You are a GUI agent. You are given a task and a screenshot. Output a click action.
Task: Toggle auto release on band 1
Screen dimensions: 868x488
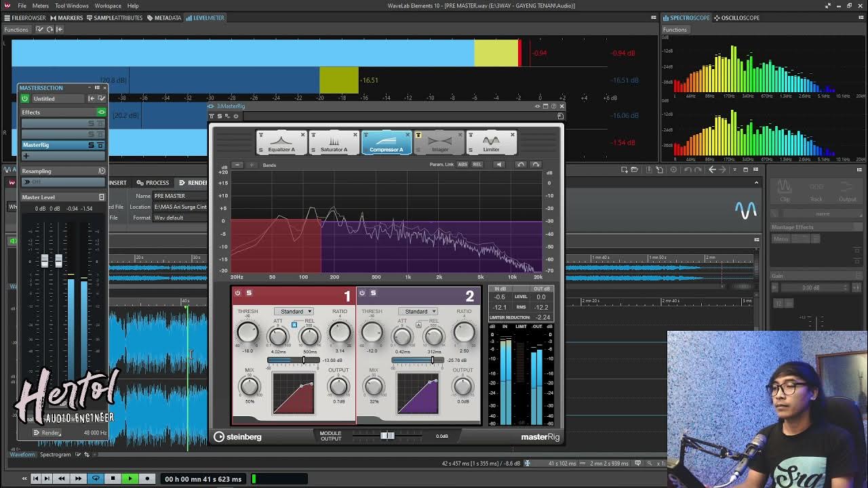(x=294, y=325)
